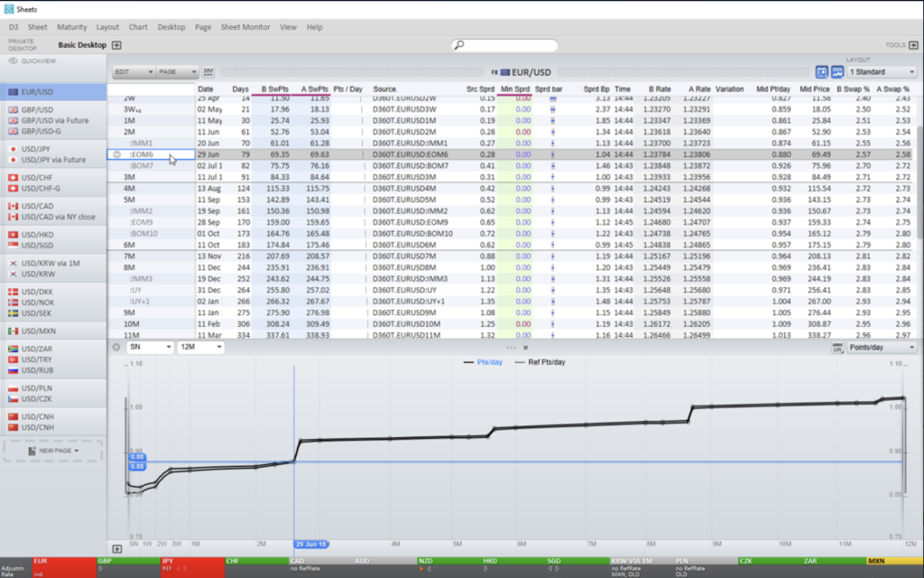Toggle Pts/day series in chart legend
Image resolution: width=924 pixels, height=578 pixels.
486,362
